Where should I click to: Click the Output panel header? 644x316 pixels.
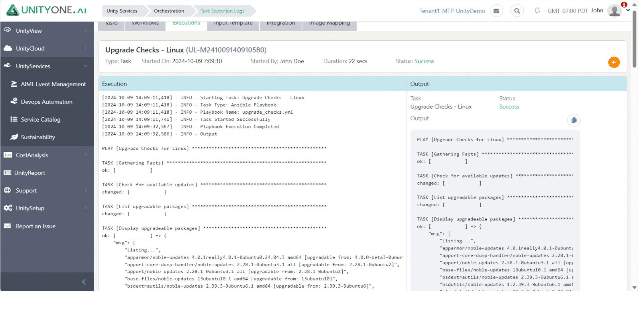517,84
